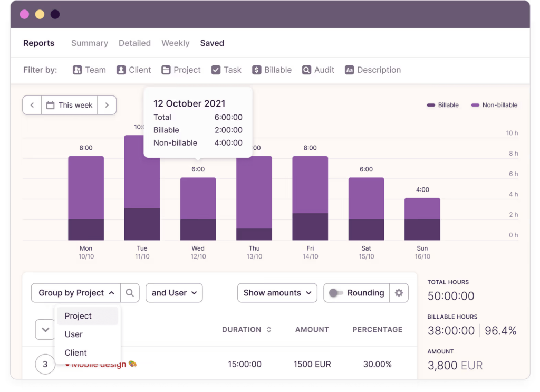
Task: Open the and User grouping dropdown
Action: tap(173, 292)
